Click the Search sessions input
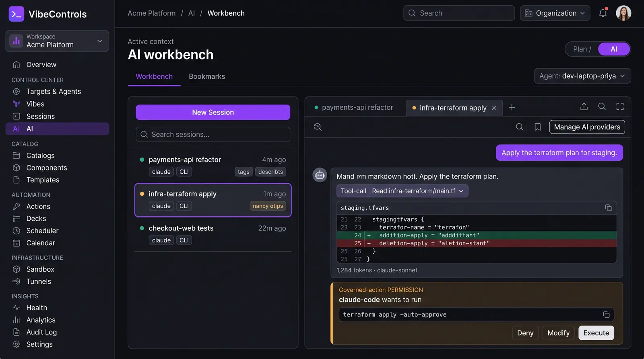 click(x=213, y=134)
